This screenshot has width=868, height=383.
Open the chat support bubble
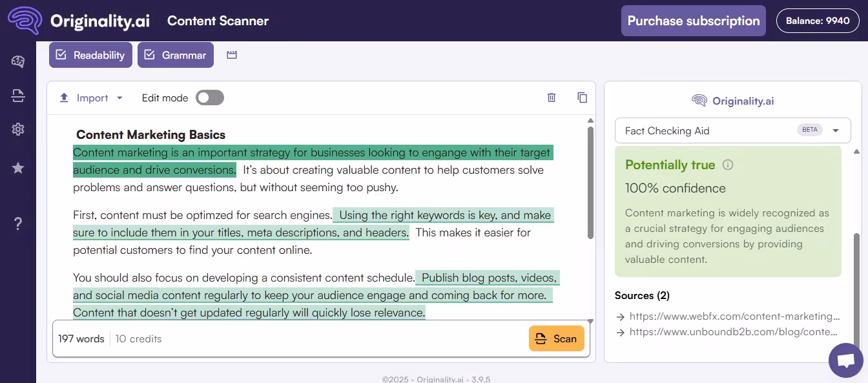coord(845,360)
